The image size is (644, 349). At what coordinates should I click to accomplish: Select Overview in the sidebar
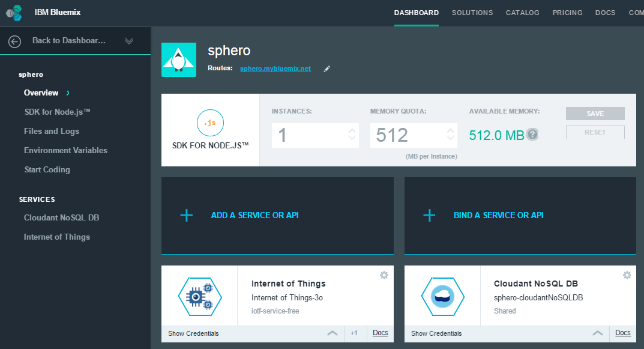pos(41,93)
